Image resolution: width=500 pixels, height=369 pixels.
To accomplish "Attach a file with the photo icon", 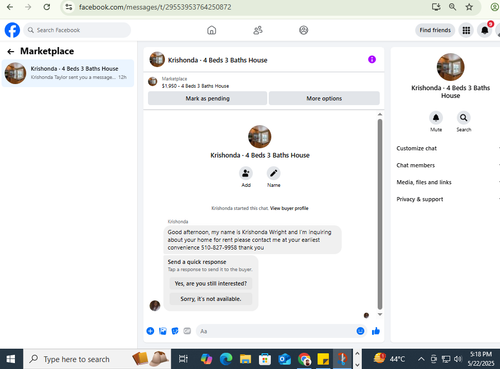I will click(163, 331).
